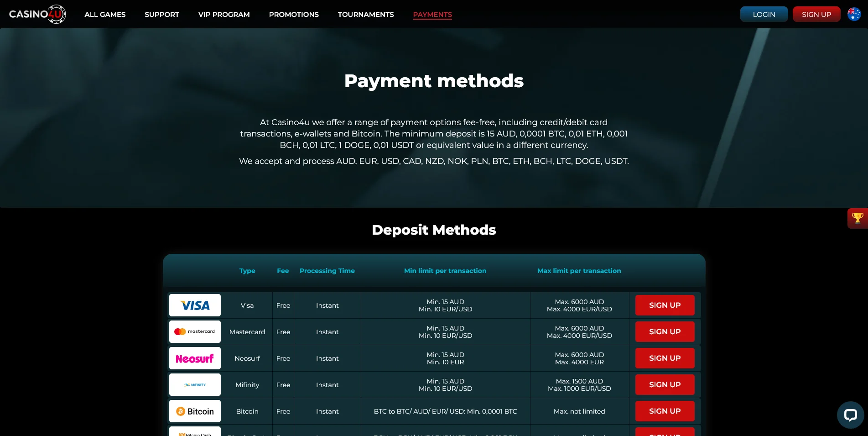The image size is (868, 436).
Task: Open the Australian flag language selector
Action: click(x=854, y=14)
